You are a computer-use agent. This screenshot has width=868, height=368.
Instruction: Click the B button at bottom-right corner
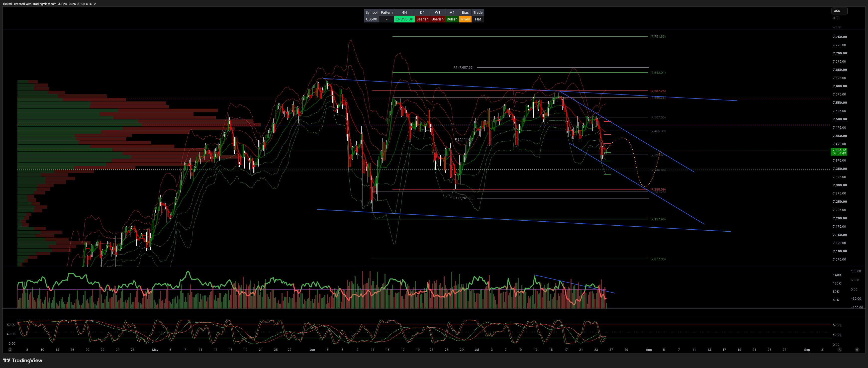pyautogui.click(x=857, y=350)
